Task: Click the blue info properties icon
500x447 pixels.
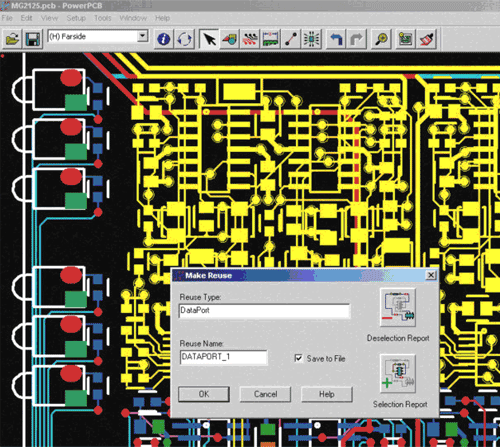Action: pyautogui.click(x=163, y=39)
